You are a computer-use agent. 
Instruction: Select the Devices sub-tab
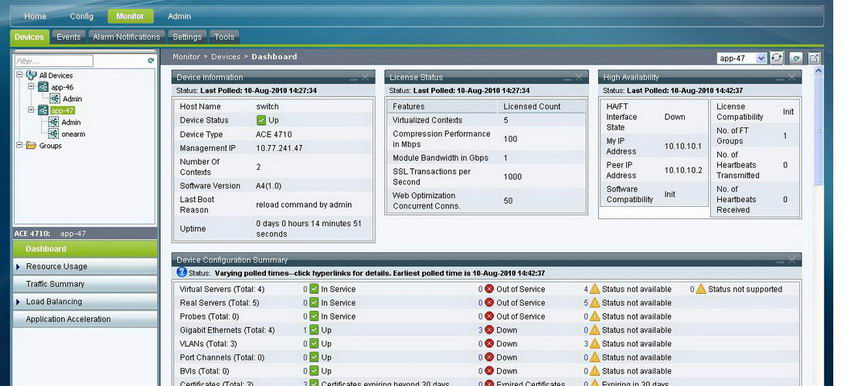click(x=29, y=37)
